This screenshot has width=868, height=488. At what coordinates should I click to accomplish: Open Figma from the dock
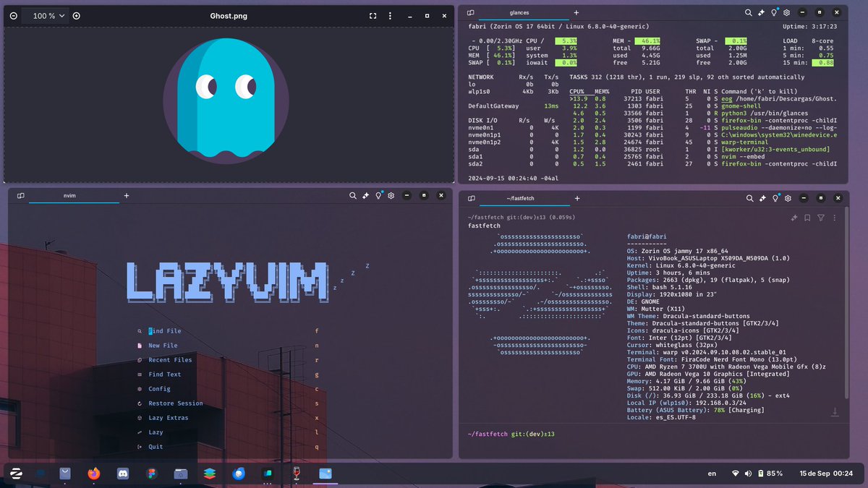click(x=151, y=474)
